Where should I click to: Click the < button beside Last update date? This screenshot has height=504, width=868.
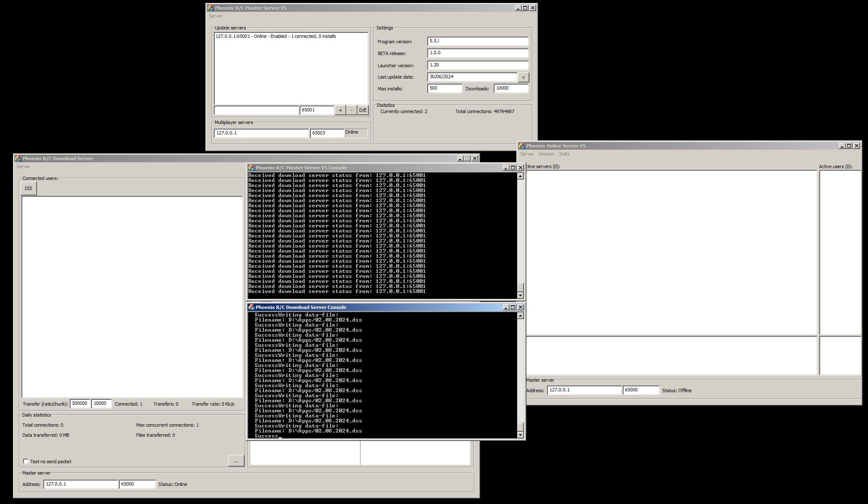pyautogui.click(x=523, y=77)
